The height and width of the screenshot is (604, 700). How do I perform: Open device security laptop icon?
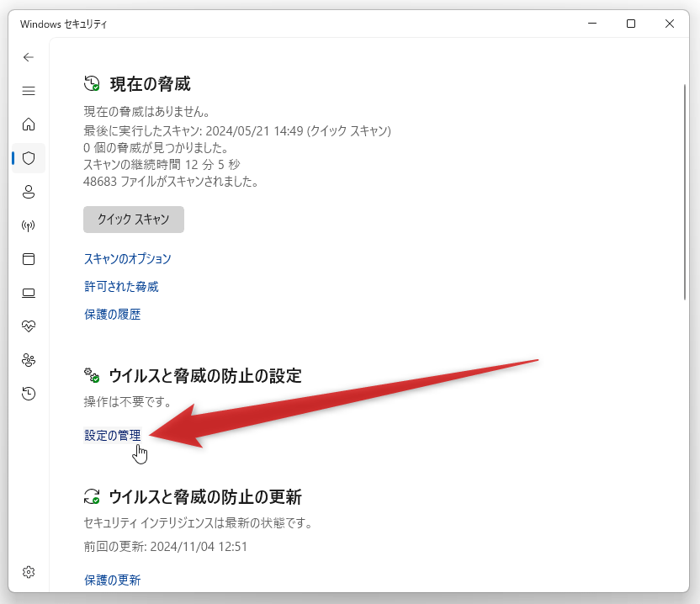pos(29,293)
